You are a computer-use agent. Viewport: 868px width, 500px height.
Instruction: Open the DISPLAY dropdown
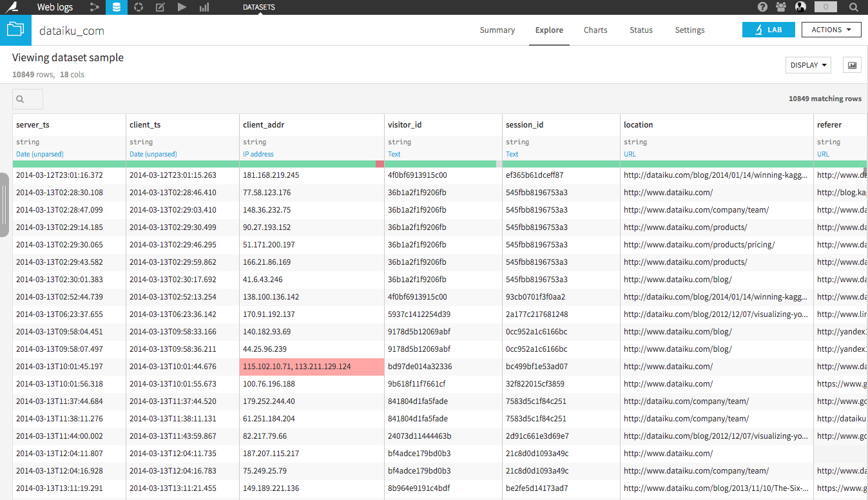(x=808, y=65)
